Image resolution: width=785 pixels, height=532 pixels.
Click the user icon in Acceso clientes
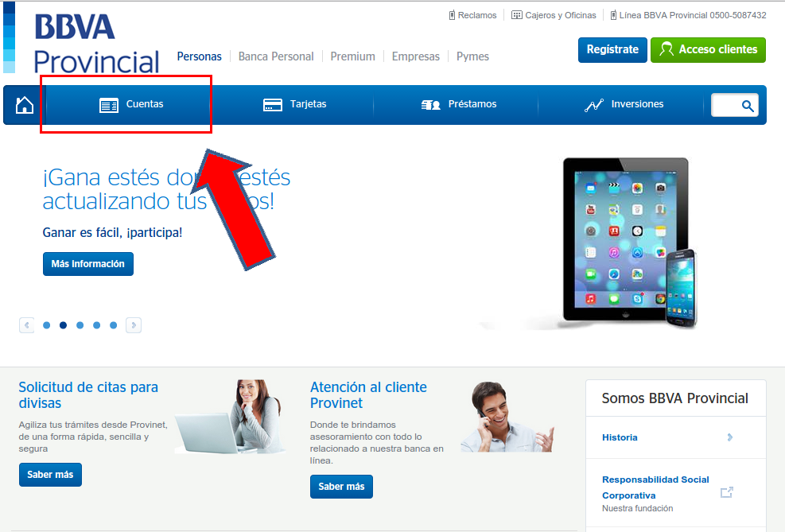coord(666,49)
